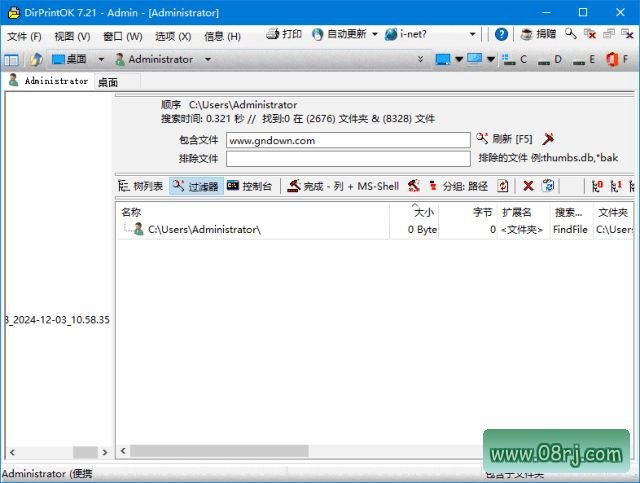This screenshot has width=640, height=483.
Task: Click the computer screen icon by drive list
Action: [x=475, y=59]
